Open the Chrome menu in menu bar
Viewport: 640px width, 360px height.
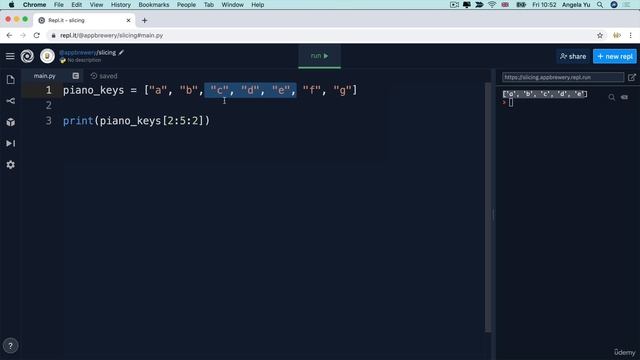pyautogui.click(x=34, y=5)
